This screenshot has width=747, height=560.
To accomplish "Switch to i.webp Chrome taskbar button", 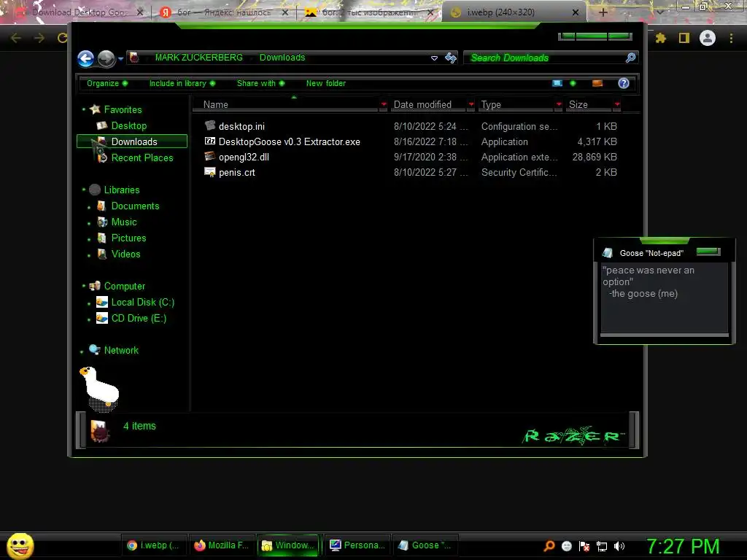I will click(153, 545).
